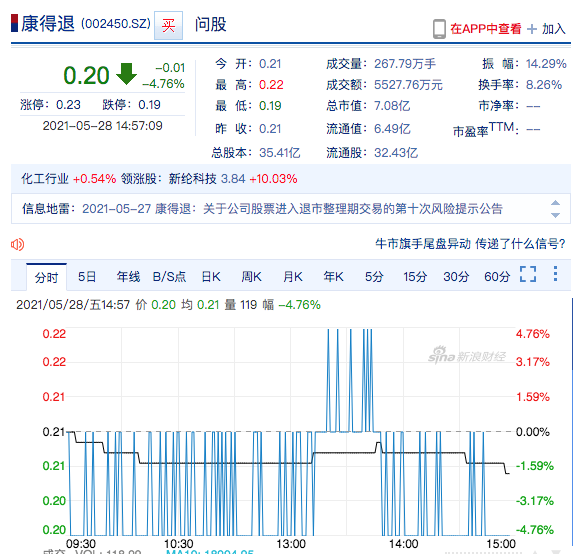Screen dimensions: 573x554
Task: Click the current price 0.20
Action: point(86,75)
